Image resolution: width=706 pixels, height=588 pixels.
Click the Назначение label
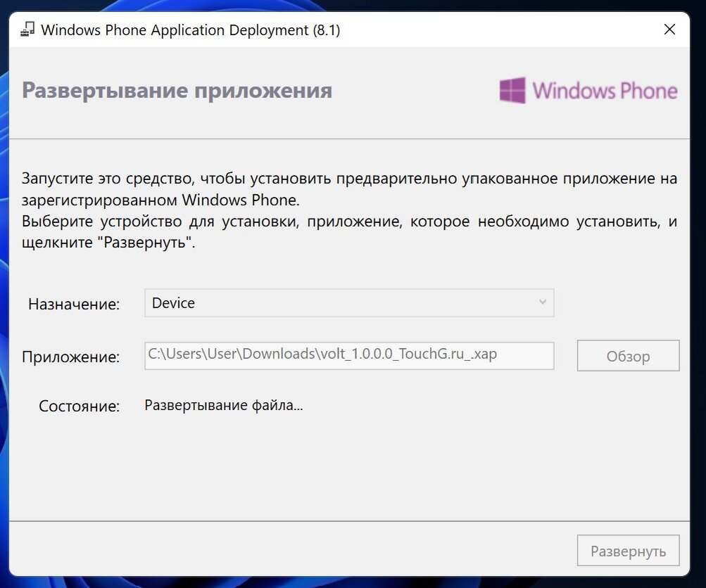74,304
